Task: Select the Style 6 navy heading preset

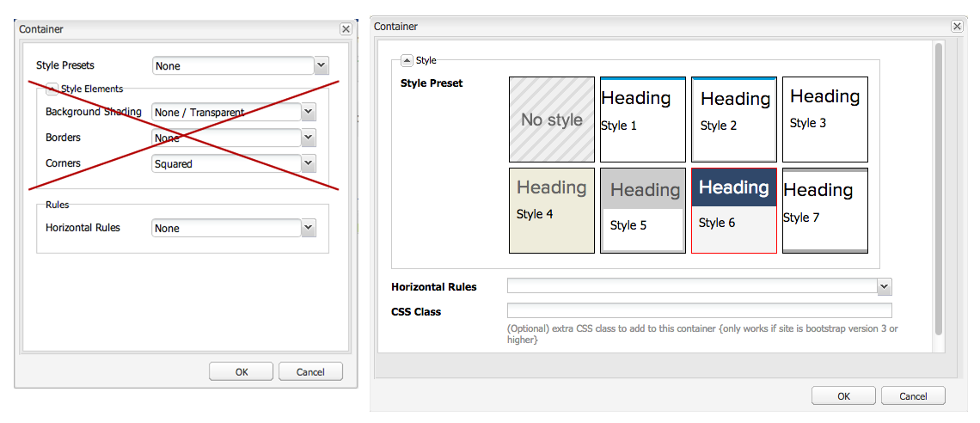Action: point(734,211)
